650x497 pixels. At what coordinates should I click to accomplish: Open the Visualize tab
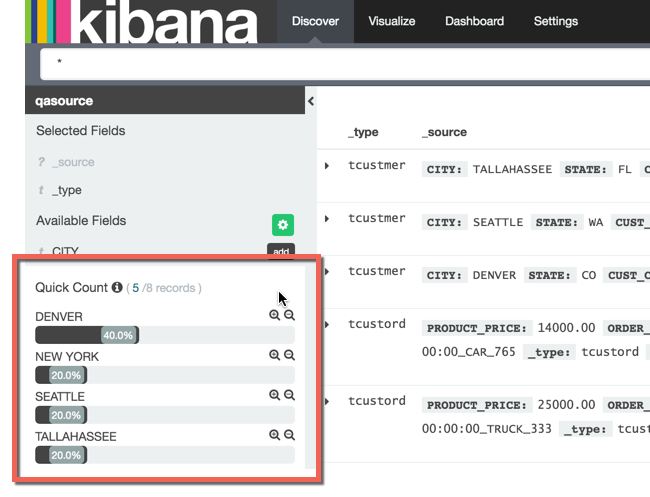tap(392, 21)
